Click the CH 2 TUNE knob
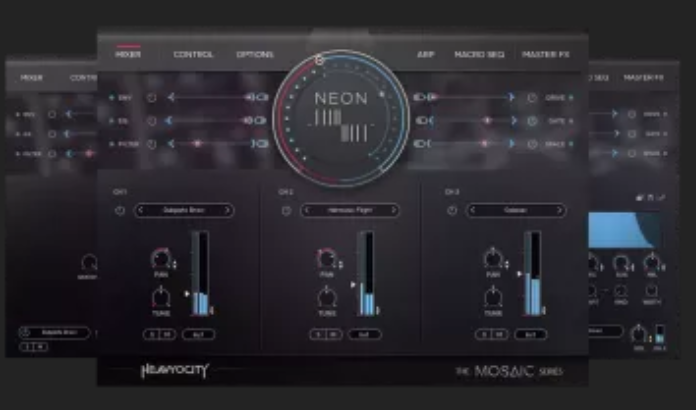 coord(327,297)
